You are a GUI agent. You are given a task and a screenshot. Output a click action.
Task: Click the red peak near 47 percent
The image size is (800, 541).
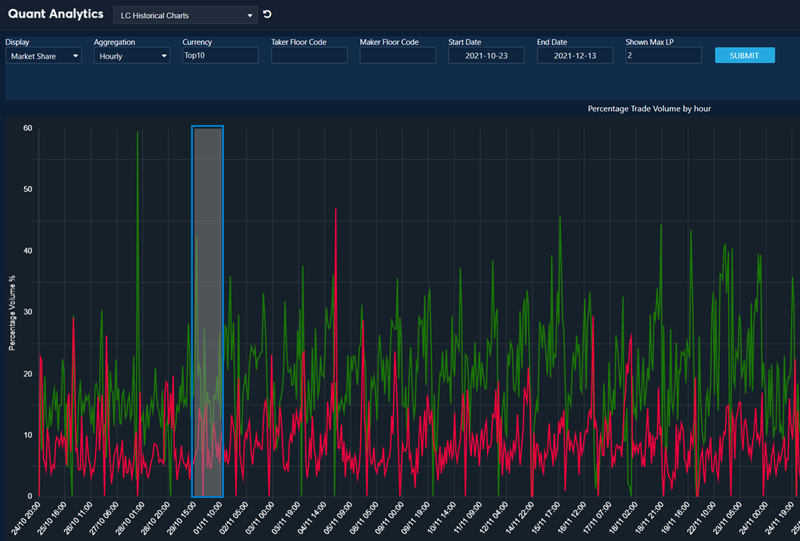[x=336, y=212]
